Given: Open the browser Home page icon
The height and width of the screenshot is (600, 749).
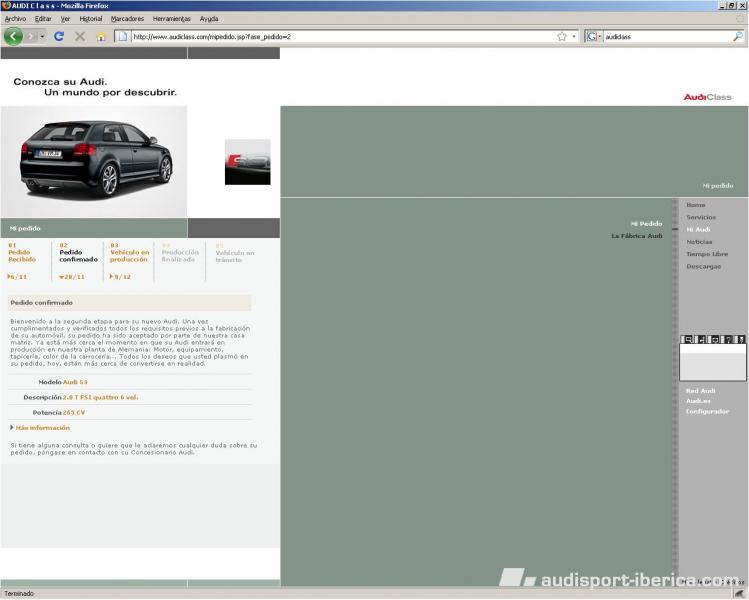Looking at the screenshot, I should click(x=100, y=37).
